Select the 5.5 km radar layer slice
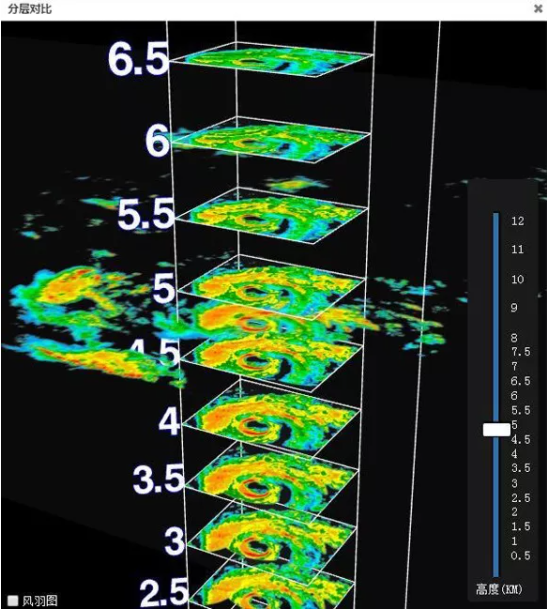The image size is (547, 610). [x=272, y=216]
